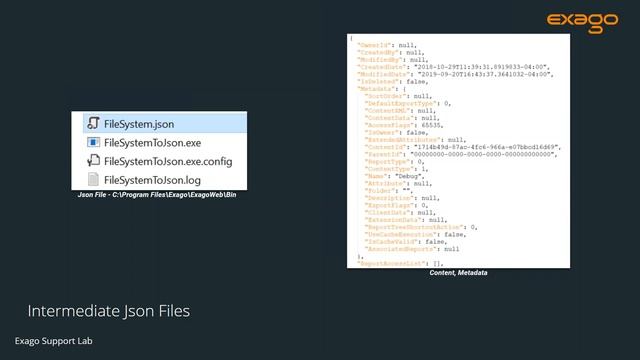Click the Name "Debug" line
The height and width of the screenshot is (360, 640).
tap(395, 176)
